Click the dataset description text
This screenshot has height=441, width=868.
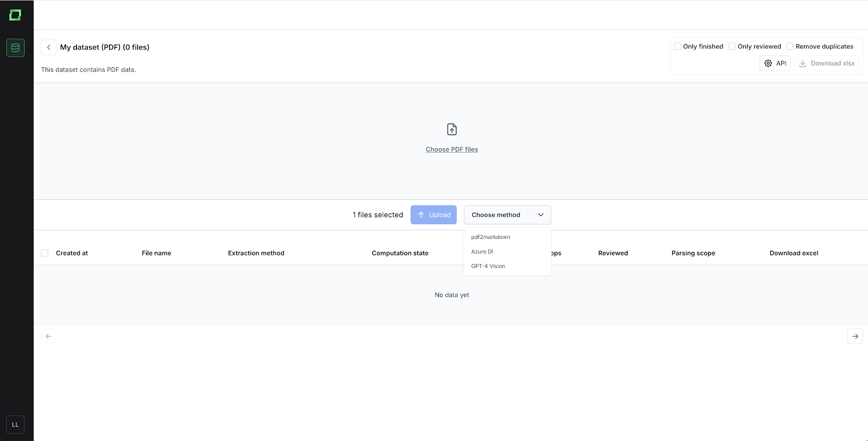pos(88,70)
